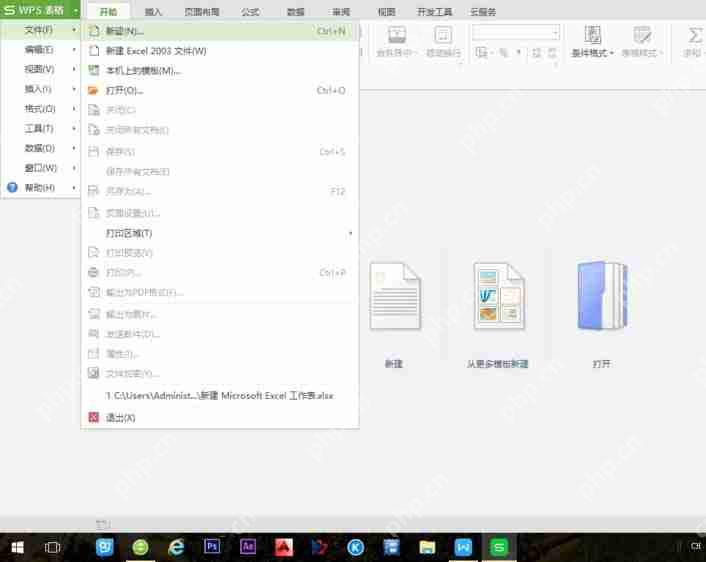706x562 pixels.
Task: Choose 新建 Excel 2003 文件(W) menu item
Action: tap(220, 51)
